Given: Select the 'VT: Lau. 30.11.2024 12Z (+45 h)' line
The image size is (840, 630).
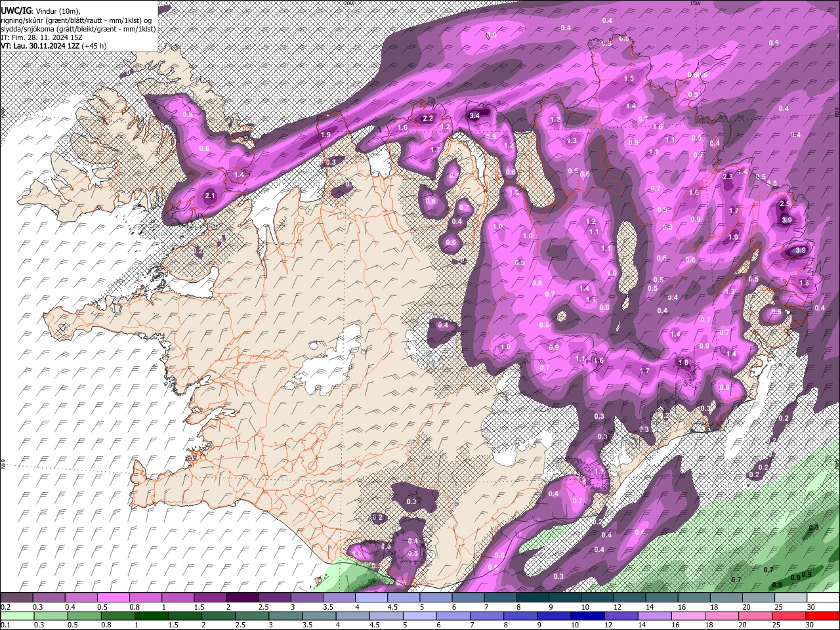Looking at the screenshot, I should [x=54, y=46].
